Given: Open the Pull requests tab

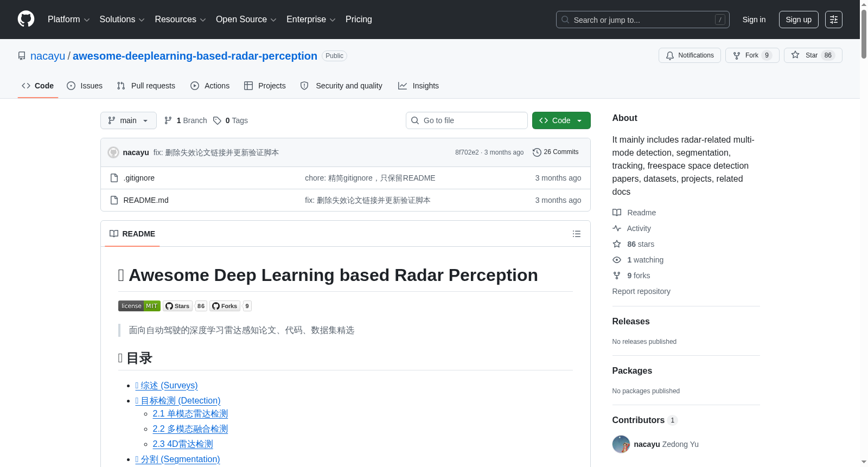Looking at the screenshot, I should coord(146,86).
